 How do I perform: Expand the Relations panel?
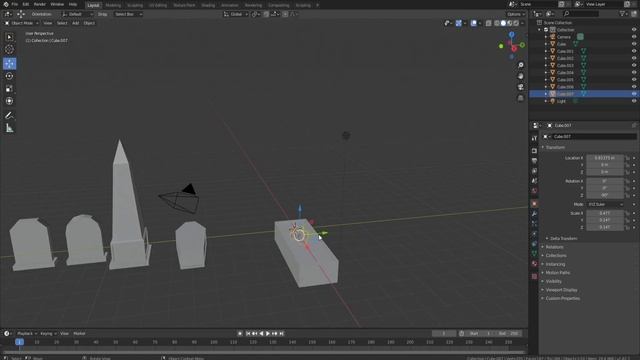[x=554, y=247]
